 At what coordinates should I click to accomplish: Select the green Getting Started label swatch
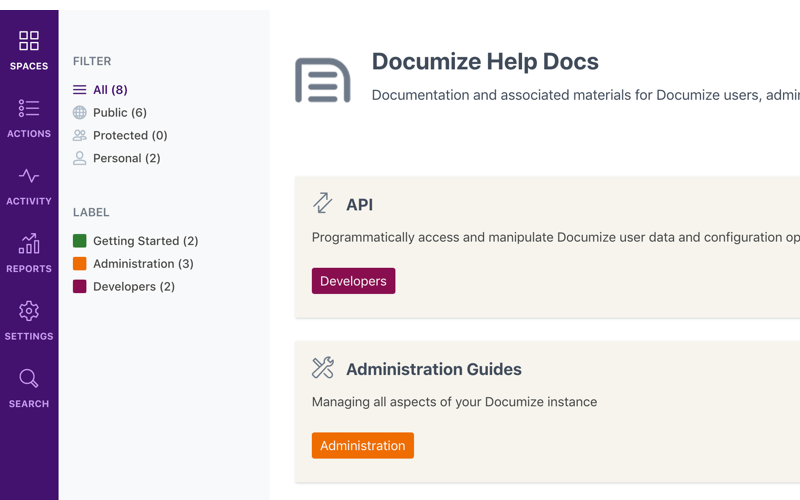[80, 241]
